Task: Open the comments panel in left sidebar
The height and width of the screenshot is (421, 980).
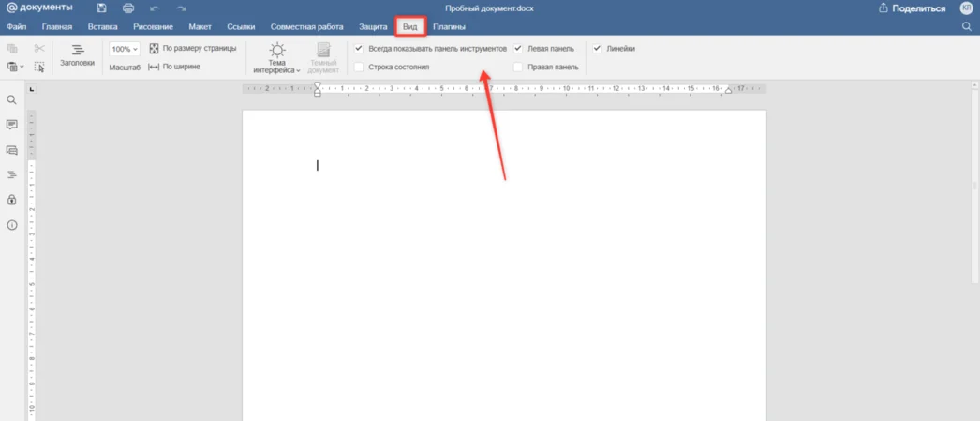Action: pyautogui.click(x=11, y=125)
